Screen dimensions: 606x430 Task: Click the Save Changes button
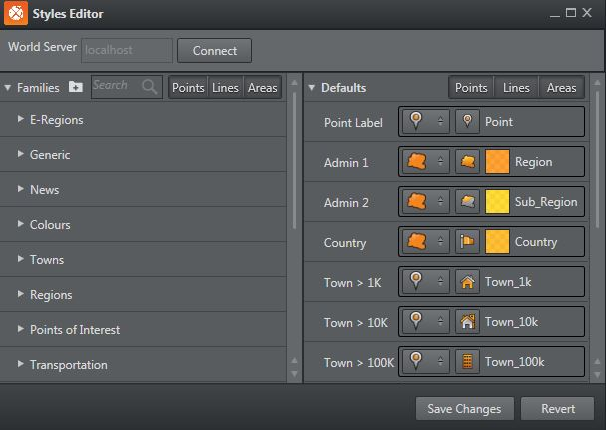click(x=465, y=408)
